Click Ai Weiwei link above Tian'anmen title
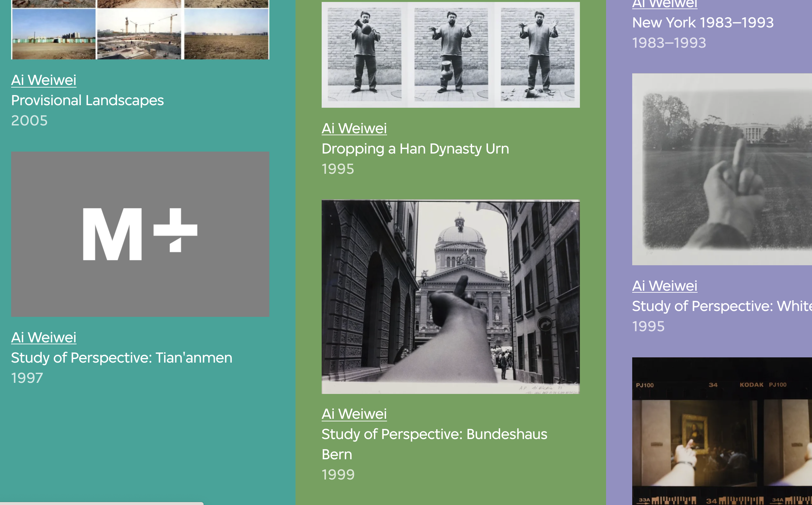812x505 pixels. click(44, 337)
